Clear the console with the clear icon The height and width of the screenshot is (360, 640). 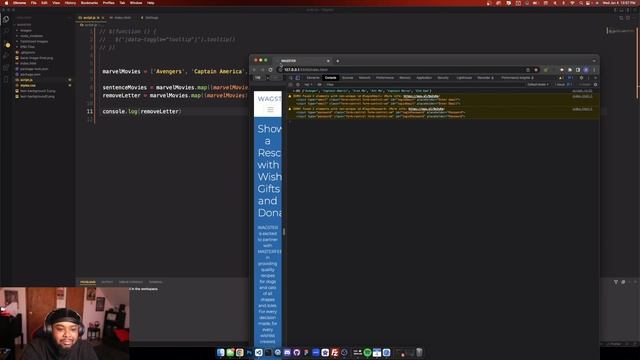(x=298, y=84)
